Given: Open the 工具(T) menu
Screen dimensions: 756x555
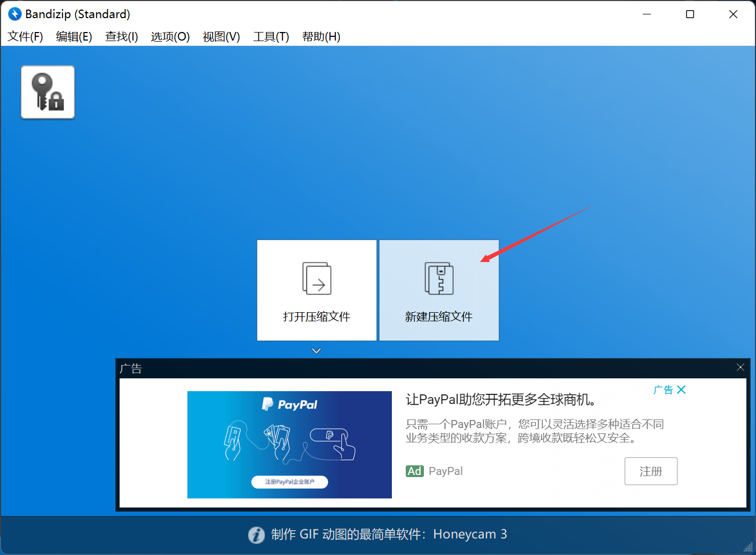Looking at the screenshot, I should pos(271,36).
